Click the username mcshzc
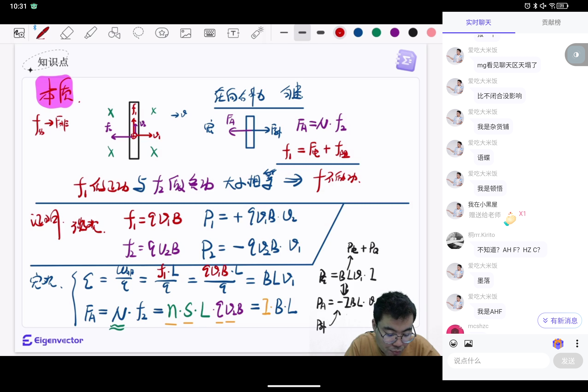 478,326
